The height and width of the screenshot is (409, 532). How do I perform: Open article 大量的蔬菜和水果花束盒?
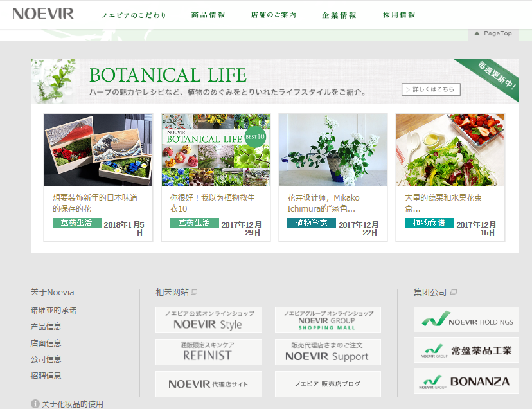443,203
